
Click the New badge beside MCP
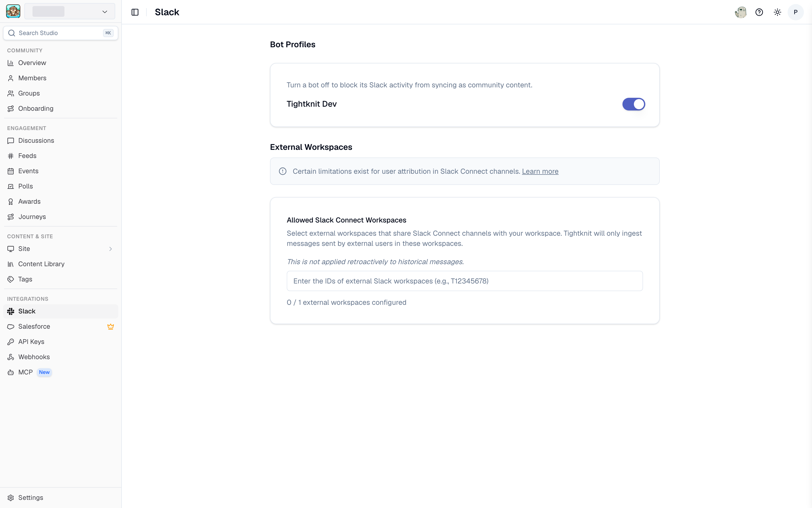44,372
